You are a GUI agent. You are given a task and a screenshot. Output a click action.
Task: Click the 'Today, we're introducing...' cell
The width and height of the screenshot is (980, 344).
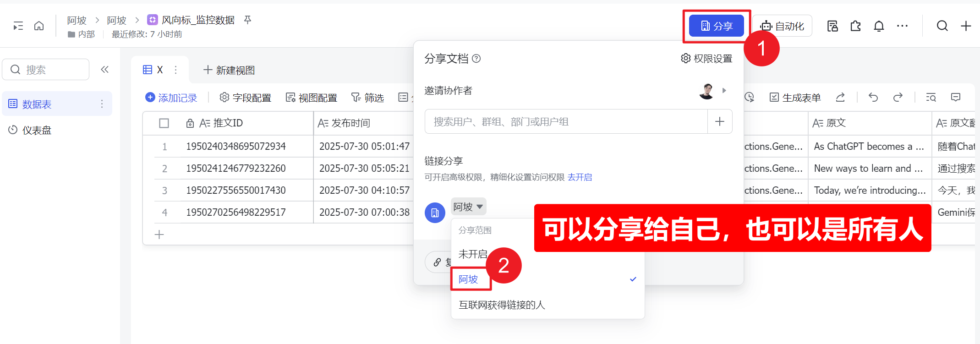tap(870, 191)
